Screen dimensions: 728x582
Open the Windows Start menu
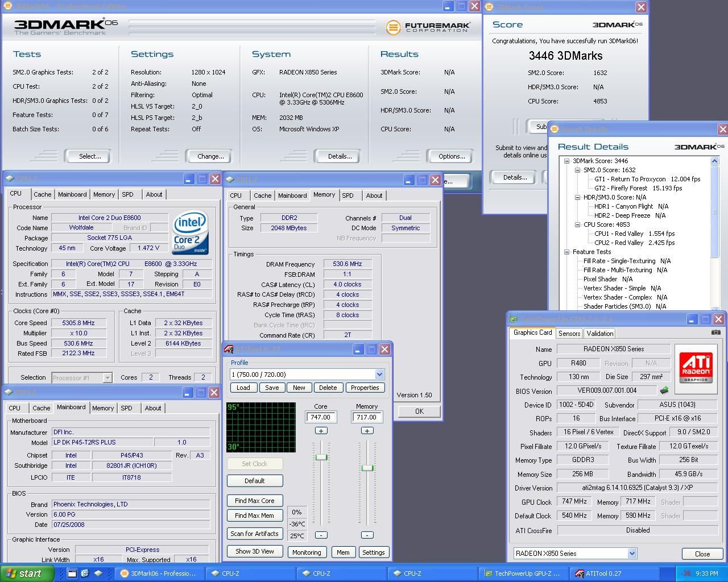(27, 573)
